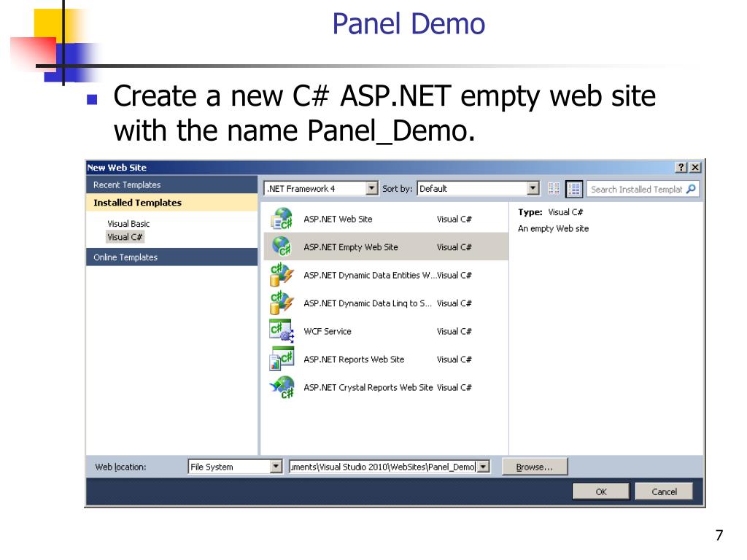Click the Web location label
This screenshot has width=747, height=560.
[120, 467]
